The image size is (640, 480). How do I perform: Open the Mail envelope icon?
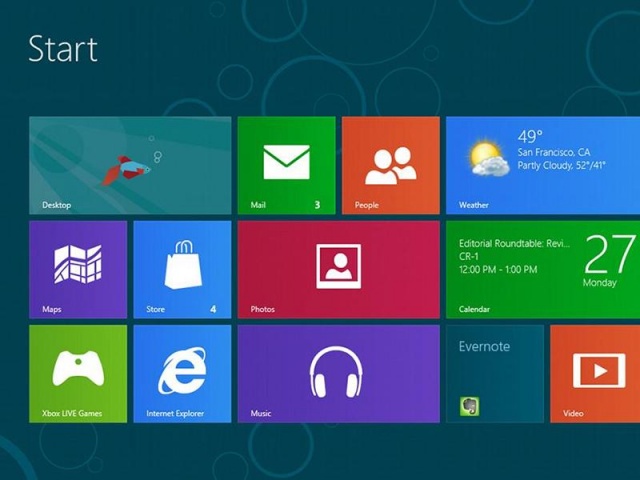[286, 161]
